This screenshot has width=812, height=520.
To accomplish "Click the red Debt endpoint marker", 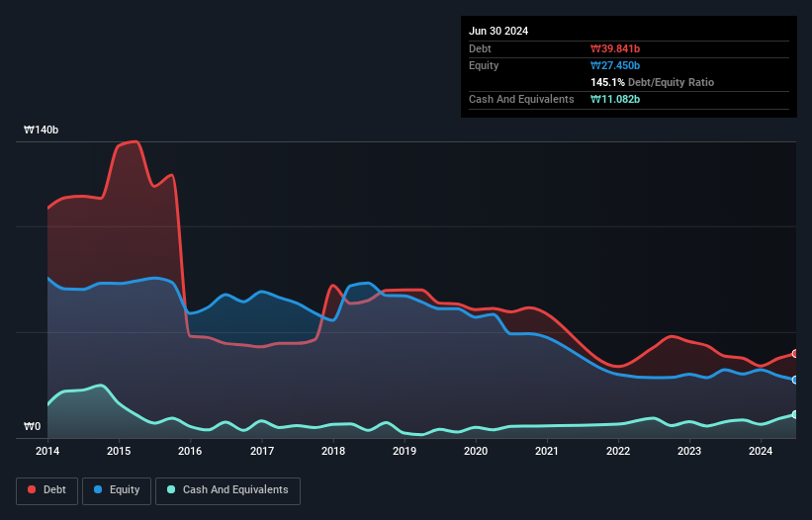I will 795,354.
